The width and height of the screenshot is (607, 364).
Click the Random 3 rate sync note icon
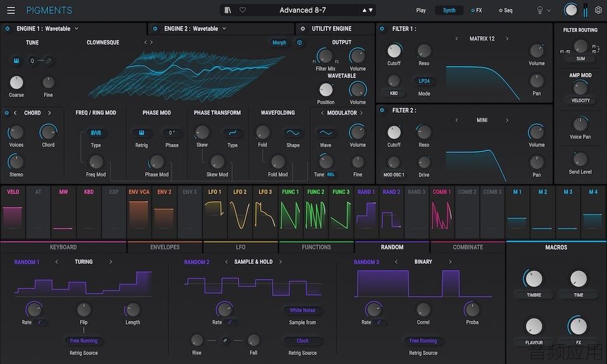[379, 322]
